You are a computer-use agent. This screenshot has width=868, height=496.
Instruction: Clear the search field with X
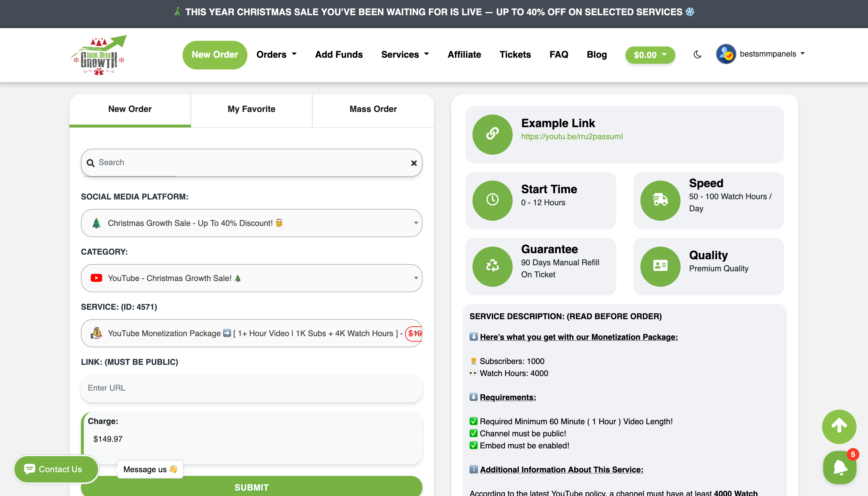point(414,163)
